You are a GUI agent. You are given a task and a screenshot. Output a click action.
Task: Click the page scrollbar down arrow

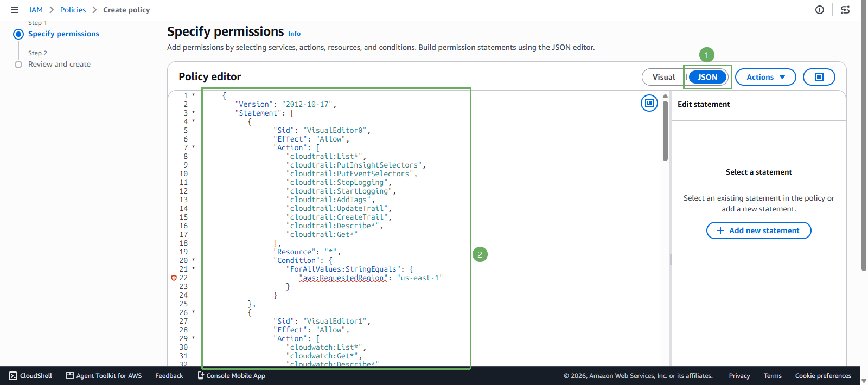coord(864,381)
